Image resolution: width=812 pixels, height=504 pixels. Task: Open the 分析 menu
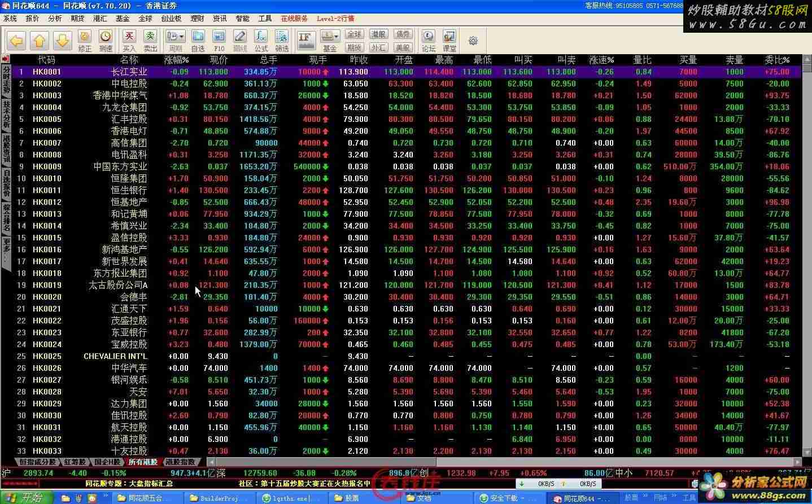click(x=55, y=19)
